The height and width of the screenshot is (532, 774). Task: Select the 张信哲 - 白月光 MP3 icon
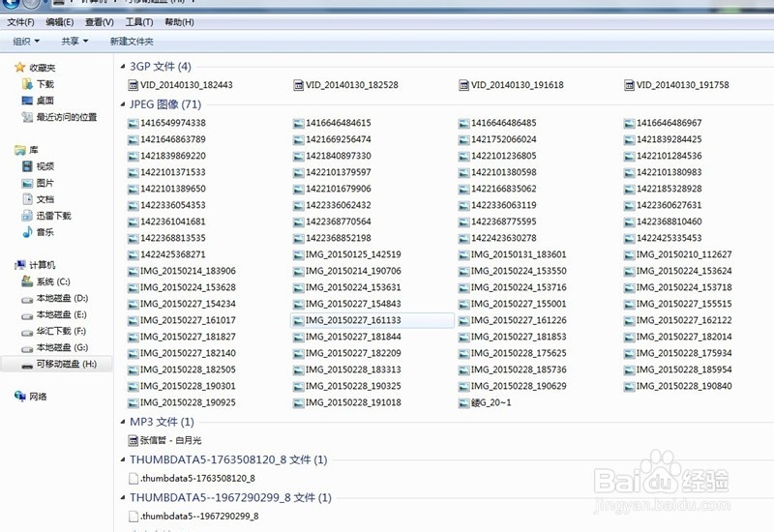coord(133,441)
